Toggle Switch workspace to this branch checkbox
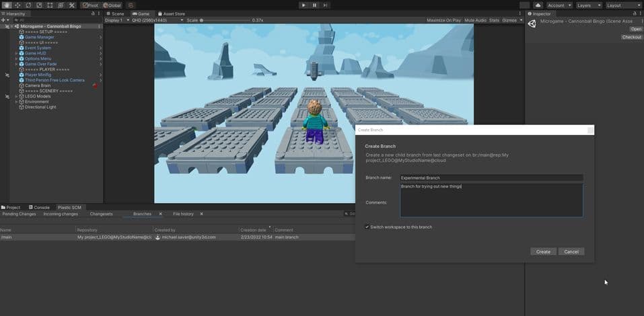The height and width of the screenshot is (316, 644). point(367,227)
